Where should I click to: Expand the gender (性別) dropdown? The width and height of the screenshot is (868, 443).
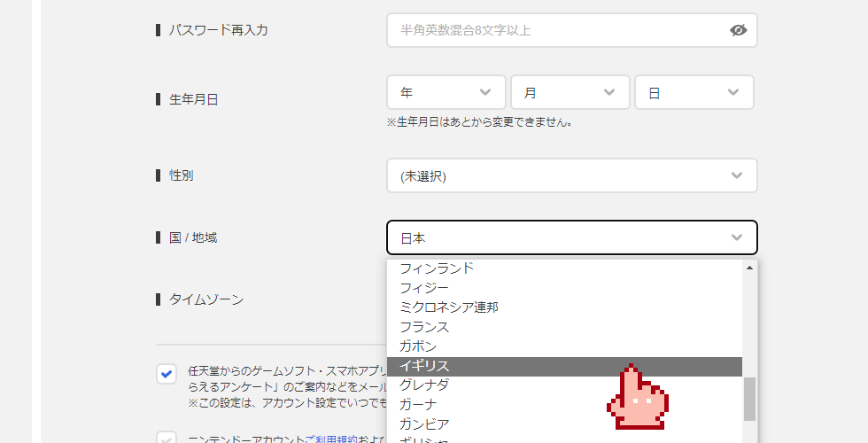pyautogui.click(x=571, y=175)
